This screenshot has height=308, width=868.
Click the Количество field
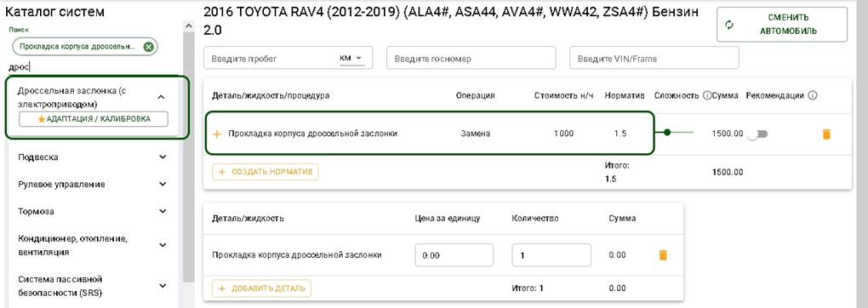click(551, 255)
